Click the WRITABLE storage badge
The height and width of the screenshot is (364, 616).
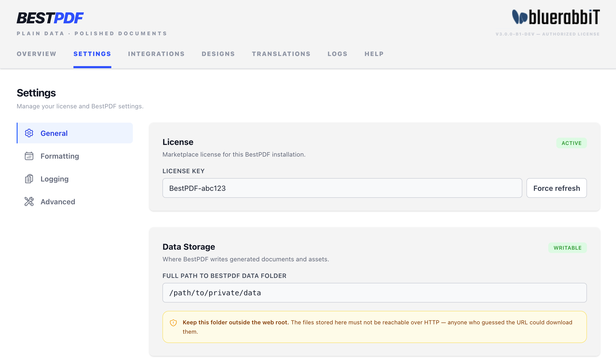click(x=567, y=248)
